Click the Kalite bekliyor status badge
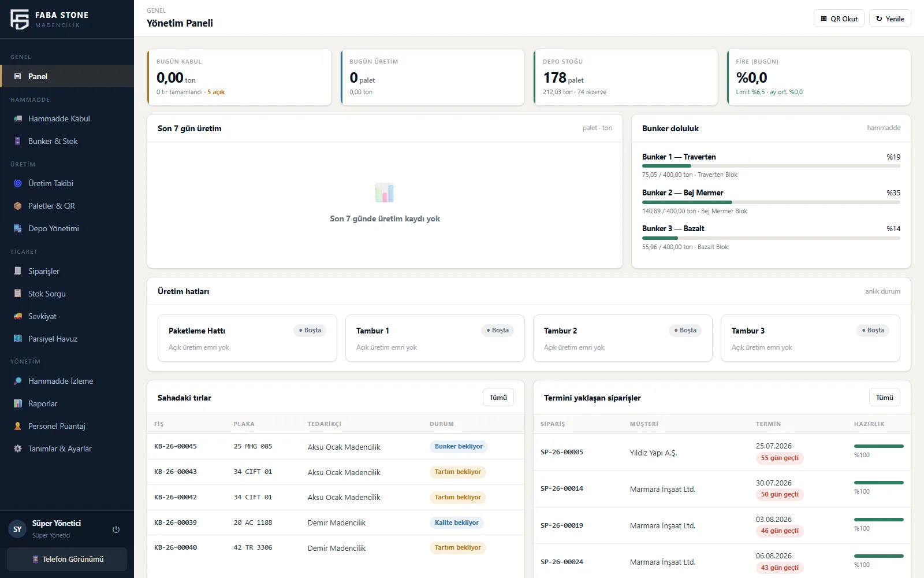 pyautogui.click(x=457, y=523)
